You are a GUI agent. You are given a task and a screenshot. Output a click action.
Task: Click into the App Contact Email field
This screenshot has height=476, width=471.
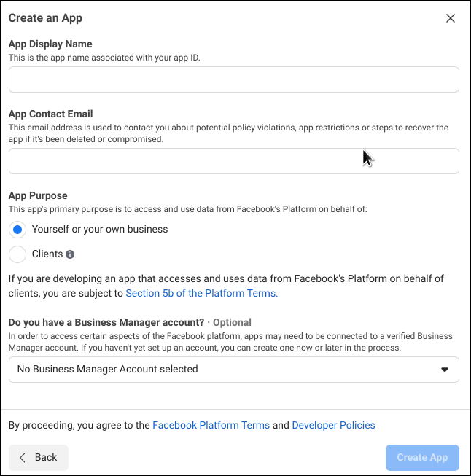(233, 161)
